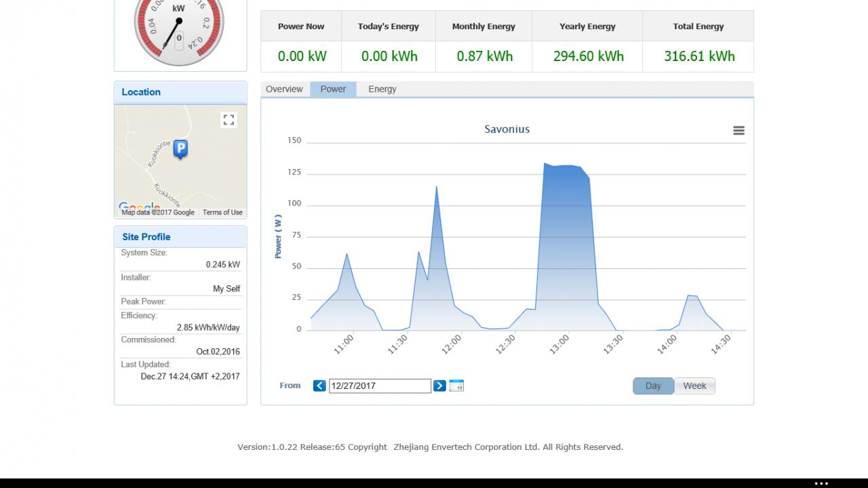Select the Power tab
Viewport: 868px width, 488px height.
point(333,89)
